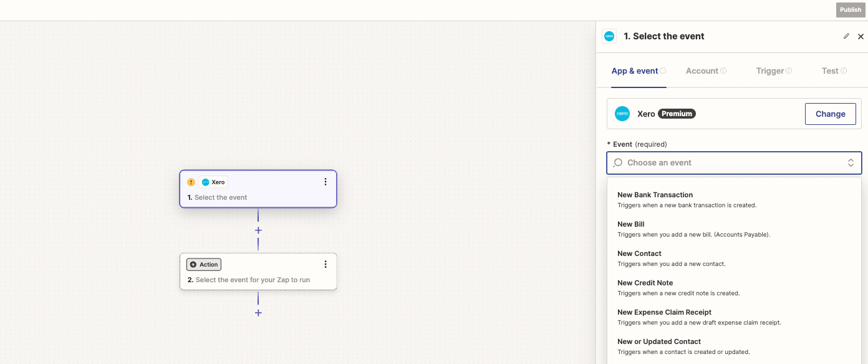The width and height of the screenshot is (868, 364).
Task: Click the Action chip on step 2
Action: click(x=204, y=265)
